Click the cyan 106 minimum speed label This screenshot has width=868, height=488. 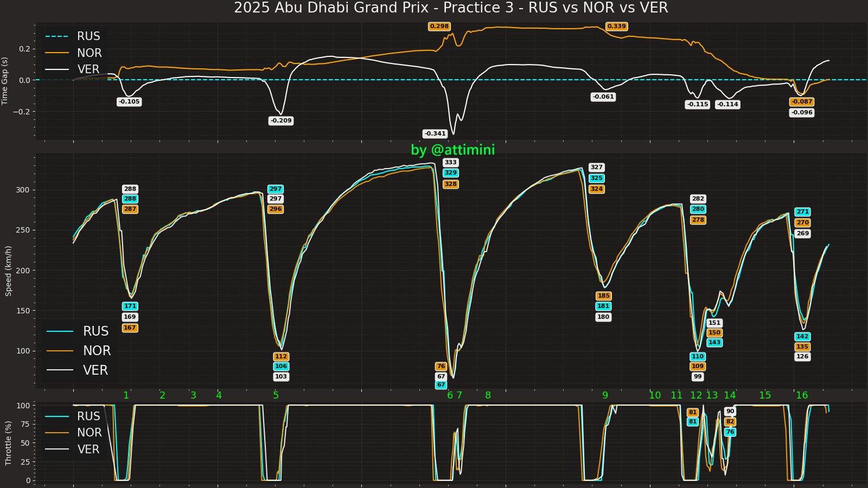pyautogui.click(x=281, y=367)
